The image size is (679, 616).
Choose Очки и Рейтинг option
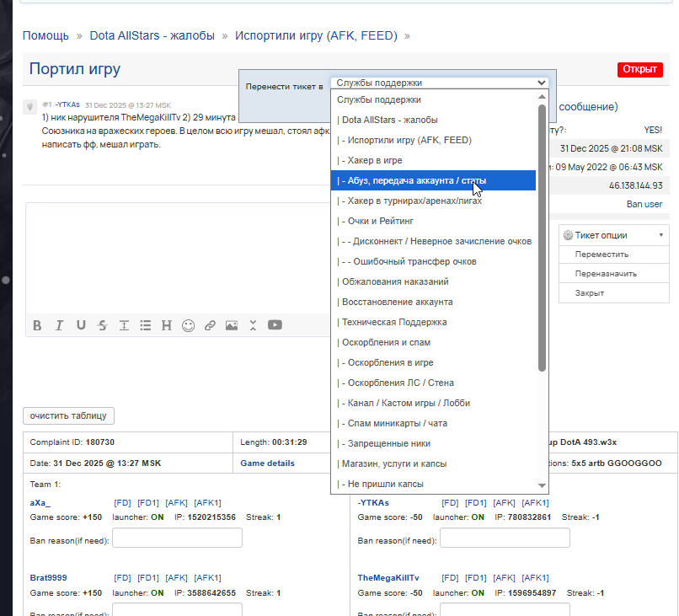click(x=433, y=221)
